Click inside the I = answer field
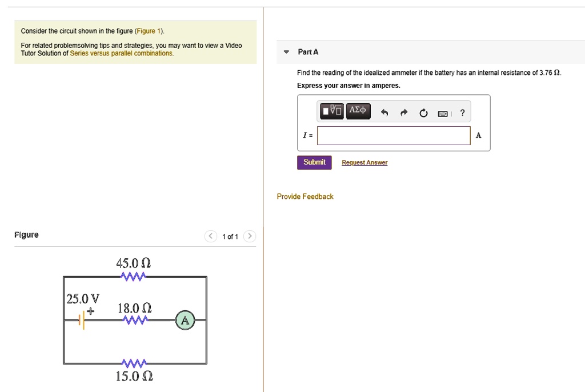585x392 pixels. pyautogui.click(x=394, y=135)
